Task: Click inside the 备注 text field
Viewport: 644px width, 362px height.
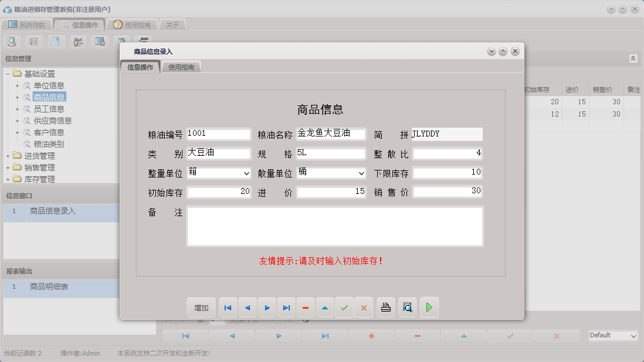Action: point(334,226)
